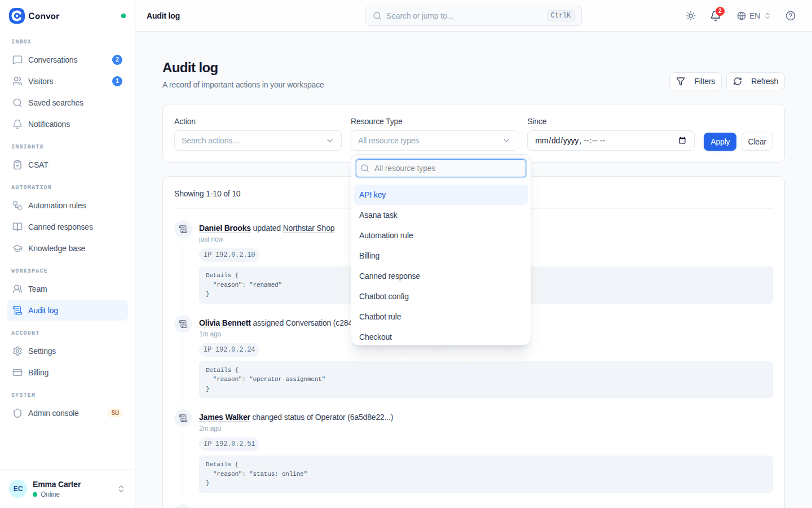Select Asana task option
Screen dimensions: 812x508
point(441,215)
